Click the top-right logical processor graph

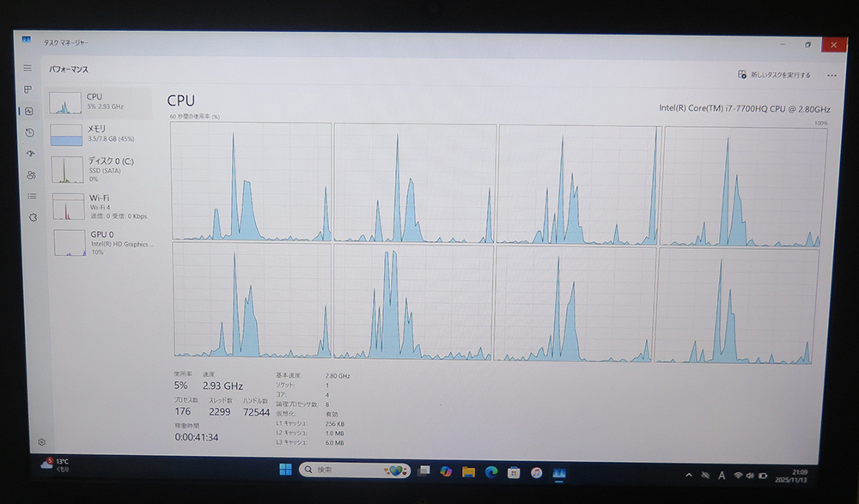743,187
